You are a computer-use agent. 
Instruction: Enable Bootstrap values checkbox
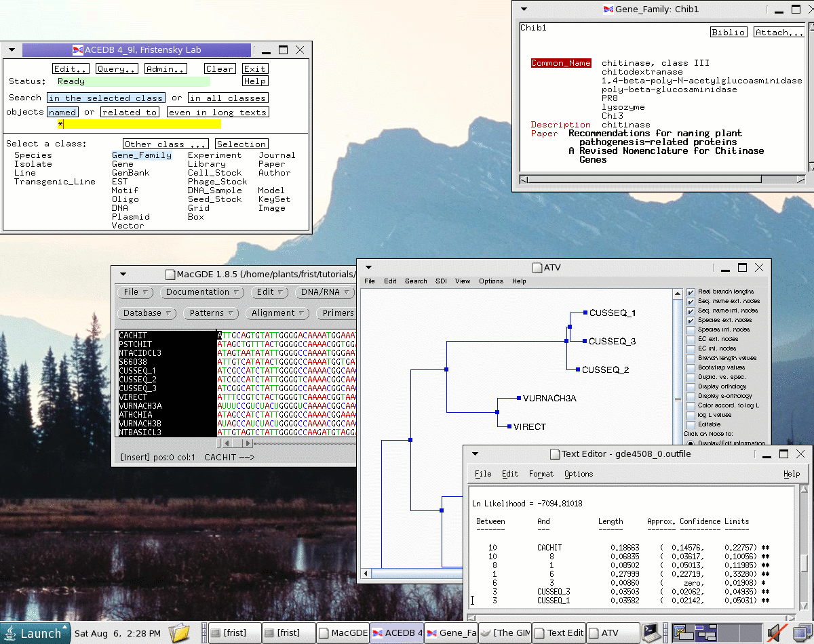[x=691, y=367]
